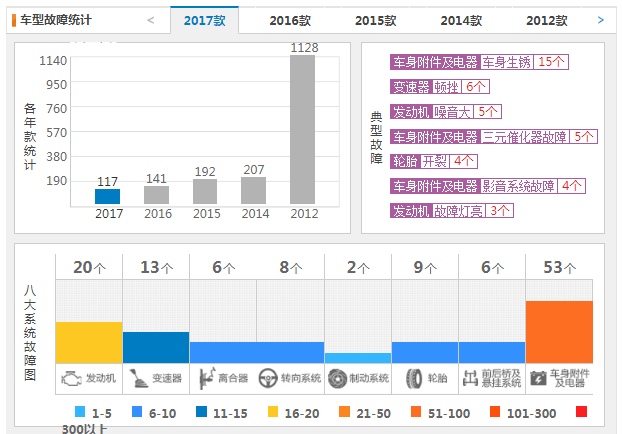The image size is (622, 434).
Task: Click the orange 21-50 legend swatch
Action: (344, 412)
